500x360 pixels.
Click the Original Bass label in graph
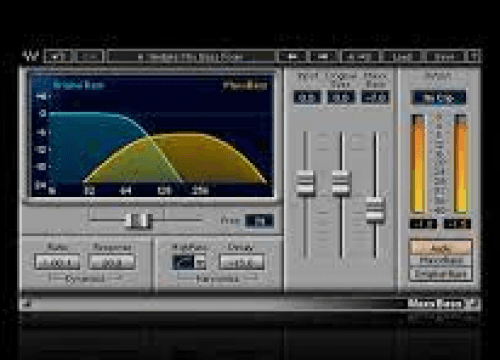tap(79, 85)
